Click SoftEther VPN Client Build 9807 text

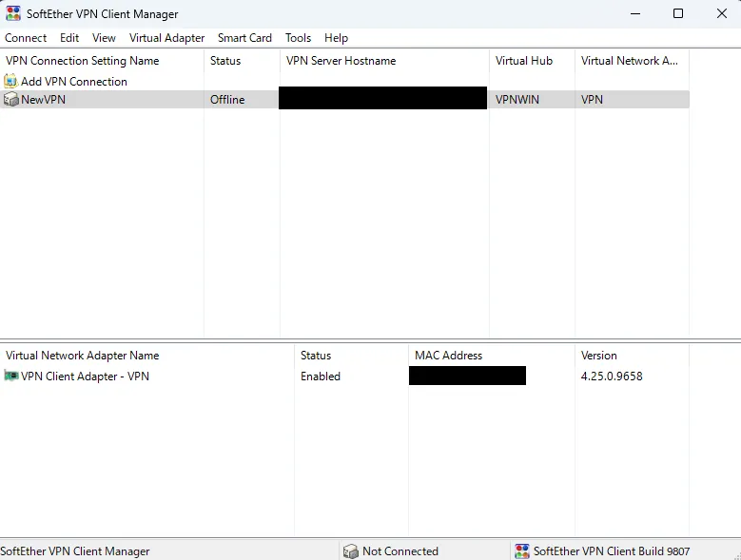612,551
